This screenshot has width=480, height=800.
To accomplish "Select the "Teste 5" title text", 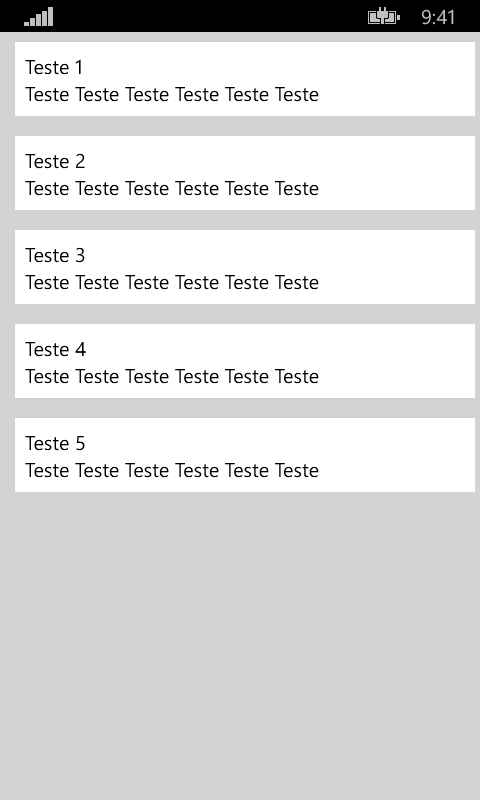I will 55,443.
